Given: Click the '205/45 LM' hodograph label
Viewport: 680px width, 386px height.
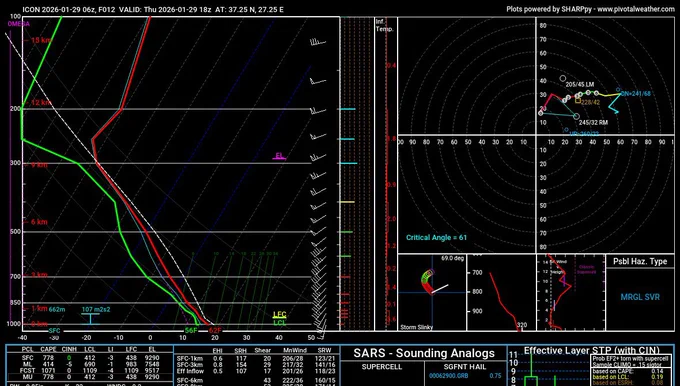Looking at the screenshot, I should point(580,85).
